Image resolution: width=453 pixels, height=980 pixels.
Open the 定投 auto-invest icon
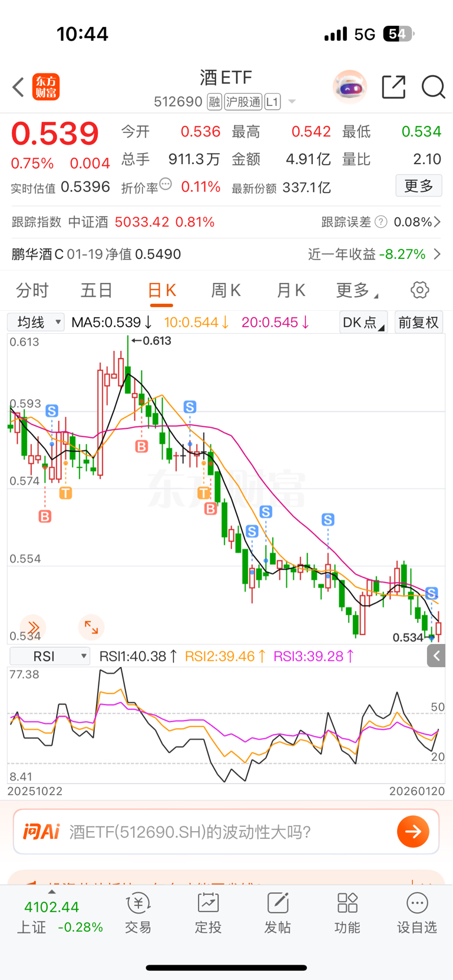tap(208, 913)
